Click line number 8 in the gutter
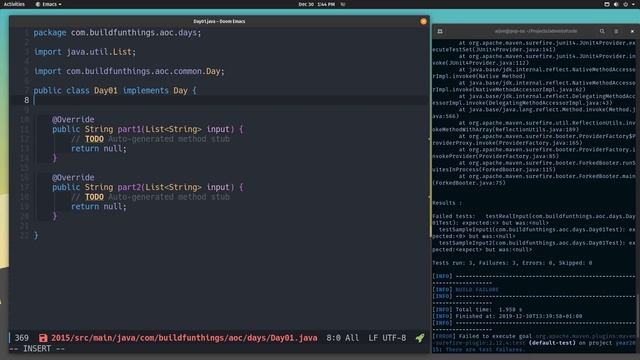Viewport: 640px width, 360px height. [27, 100]
